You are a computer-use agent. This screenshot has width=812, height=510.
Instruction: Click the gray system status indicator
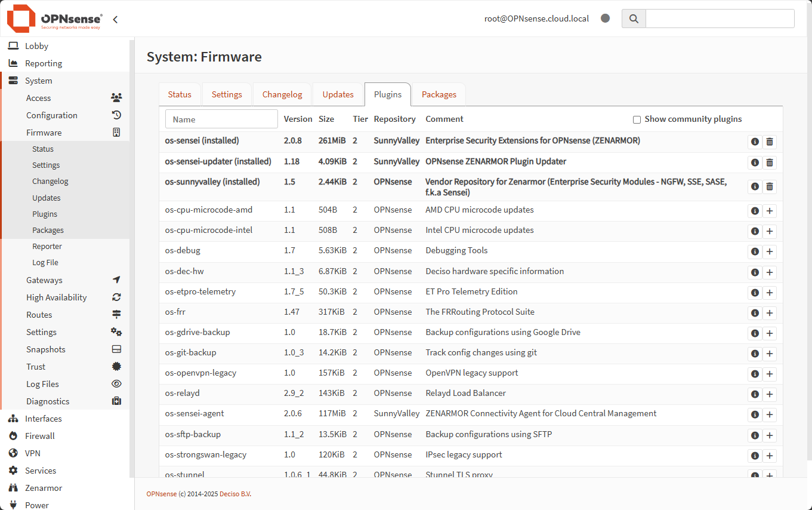coord(605,19)
